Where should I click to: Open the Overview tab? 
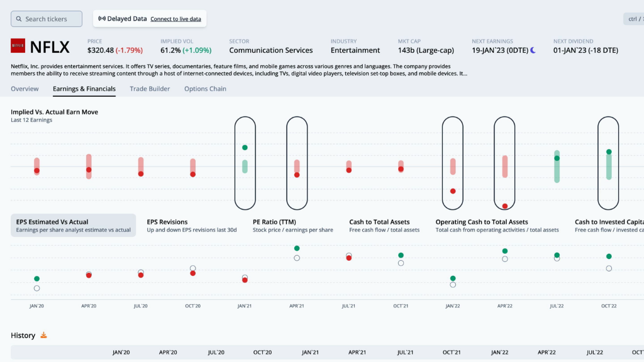coord(25,89)
